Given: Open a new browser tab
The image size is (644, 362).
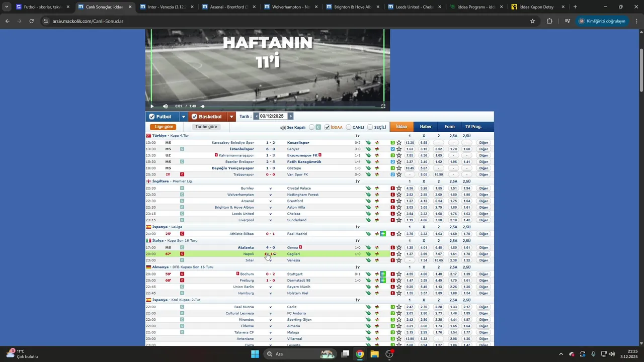Looking at the screenshot, I should pyautogui.click(x=575, y=7).
